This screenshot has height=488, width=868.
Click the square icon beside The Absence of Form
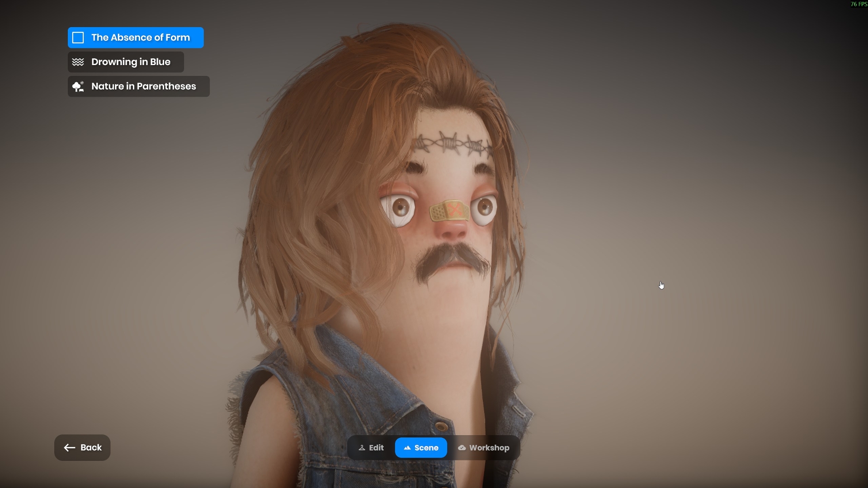coord(78,38)
